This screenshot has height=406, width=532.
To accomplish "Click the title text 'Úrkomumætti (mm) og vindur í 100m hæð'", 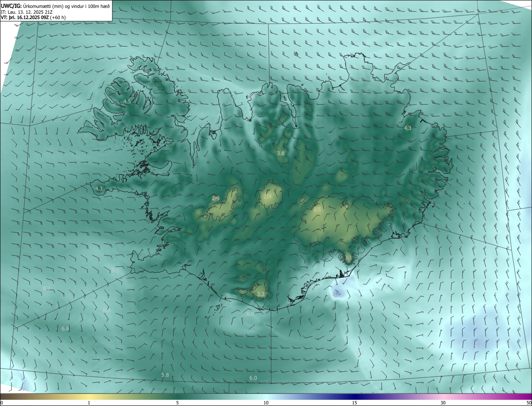I will point(66,6).
